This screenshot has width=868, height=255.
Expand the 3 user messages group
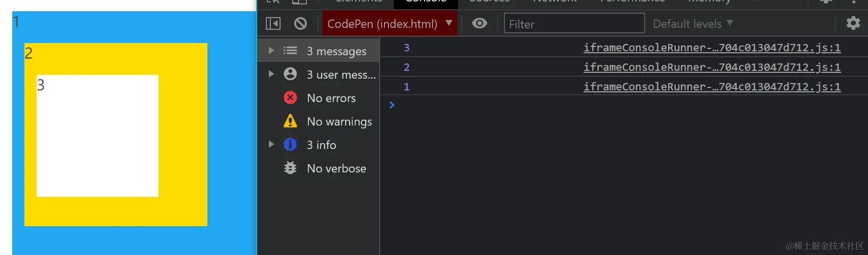(271, 74)
